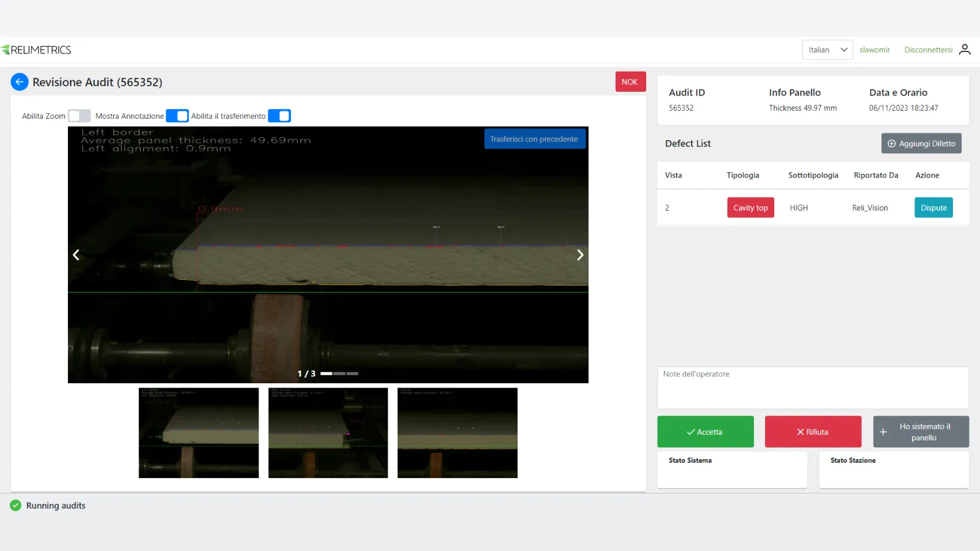Screen dimensions: 980x551
Task: Disable the Abilita il trasferimento switch
Action: 279,116
